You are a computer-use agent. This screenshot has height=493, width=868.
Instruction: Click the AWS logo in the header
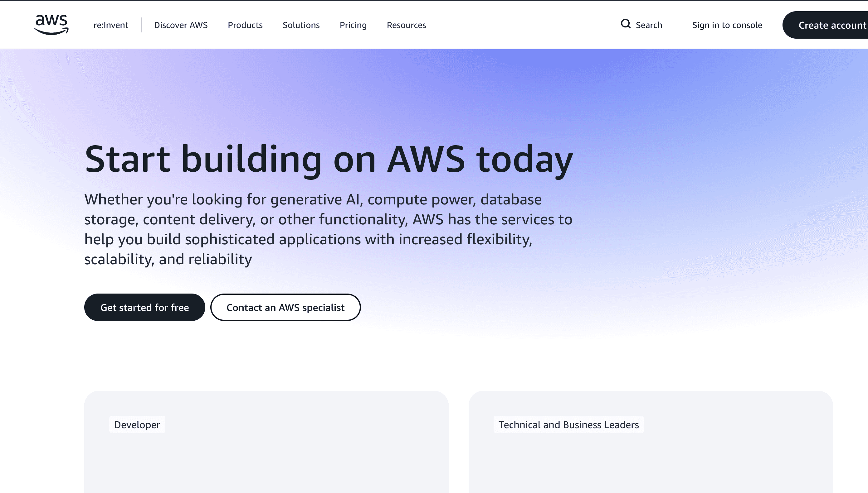51,25
